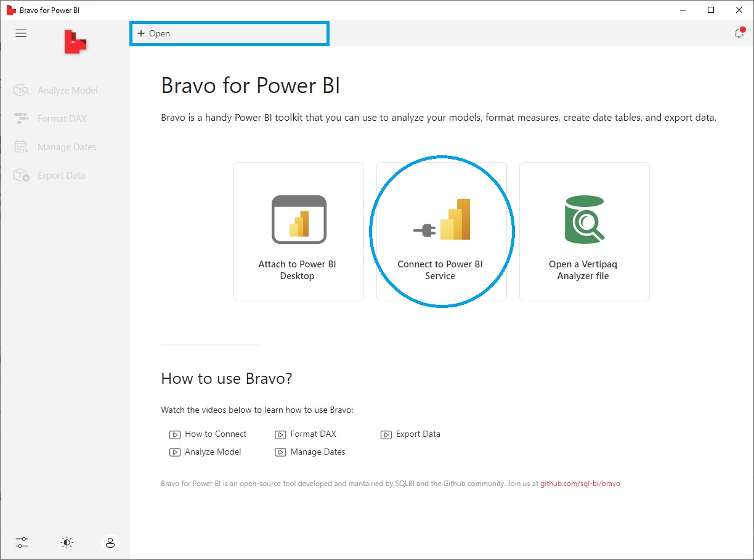Play the Format DAX video
The height and width of the screenshot is (560, 754).
pyautogui.click(x=306, y=434)
